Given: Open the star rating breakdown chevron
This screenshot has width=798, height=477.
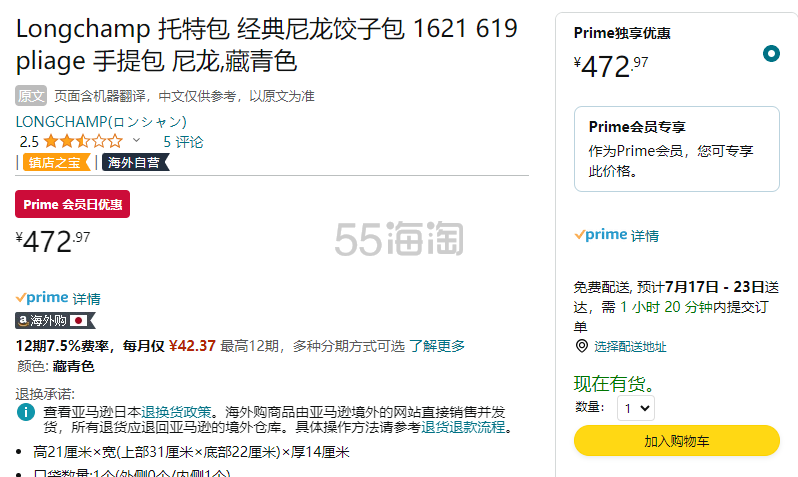Looking at the screenshot, I should click(x=137, y=141).
